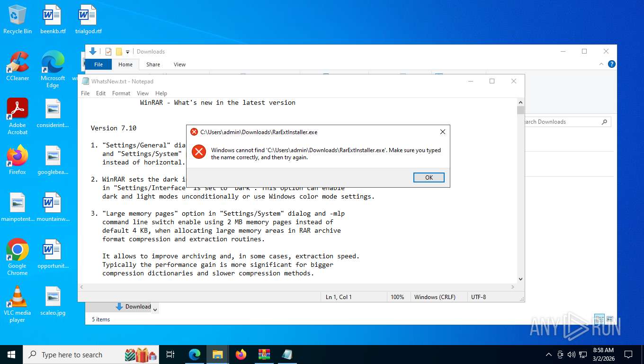
Task: Click the Properties quick access icon in Explorer
Action: click(108, 51)
